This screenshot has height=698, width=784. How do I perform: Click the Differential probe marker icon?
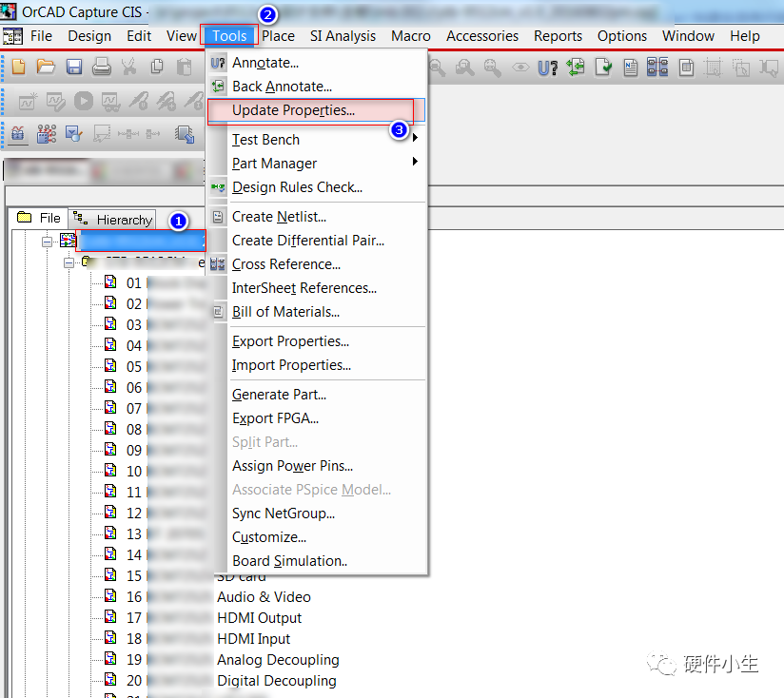(166, 102)
